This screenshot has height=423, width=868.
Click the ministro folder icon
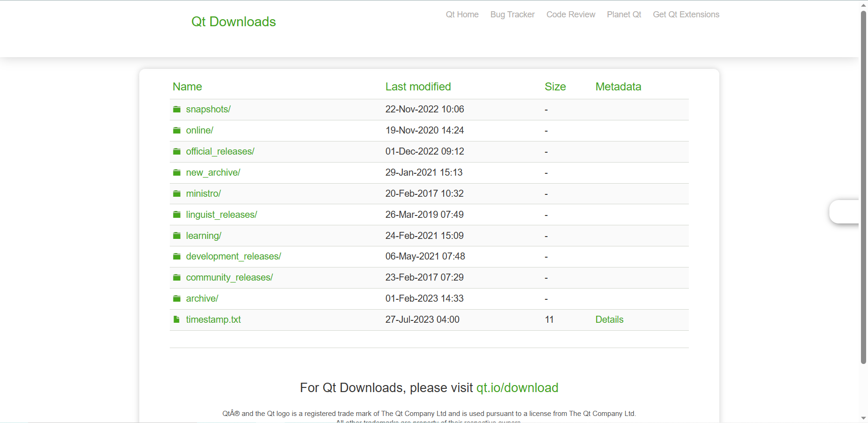[177, 193]
